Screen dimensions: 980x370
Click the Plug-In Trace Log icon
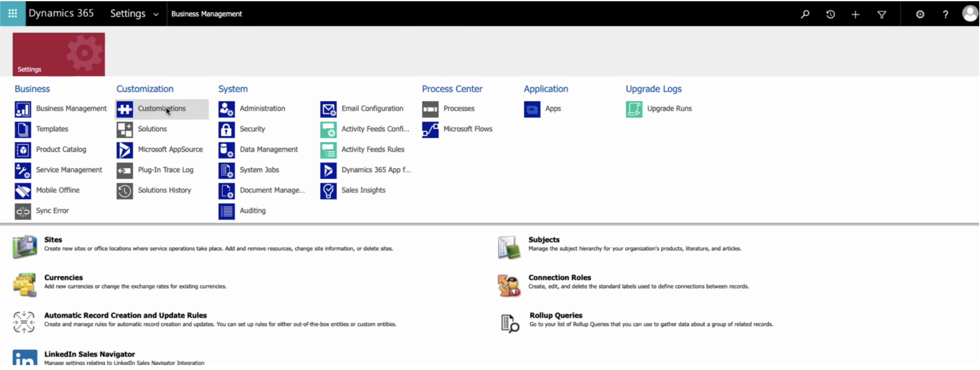[x=125, y=170]
